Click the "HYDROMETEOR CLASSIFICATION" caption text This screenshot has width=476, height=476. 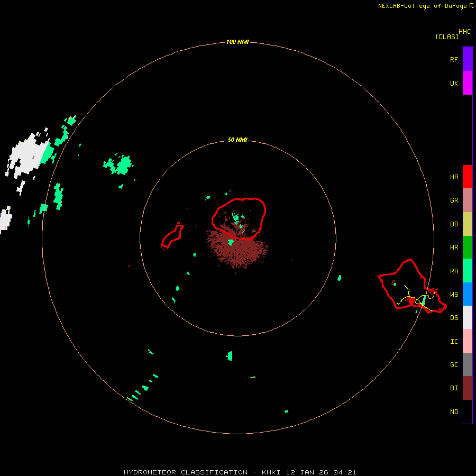pyautogui.click(x=186, y=472)
